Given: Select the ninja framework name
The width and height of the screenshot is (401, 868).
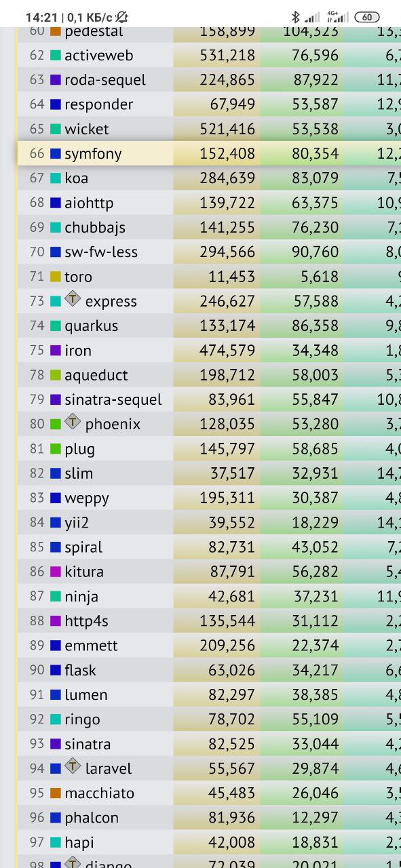Looking at the screenshot, I should click(81, 597).
